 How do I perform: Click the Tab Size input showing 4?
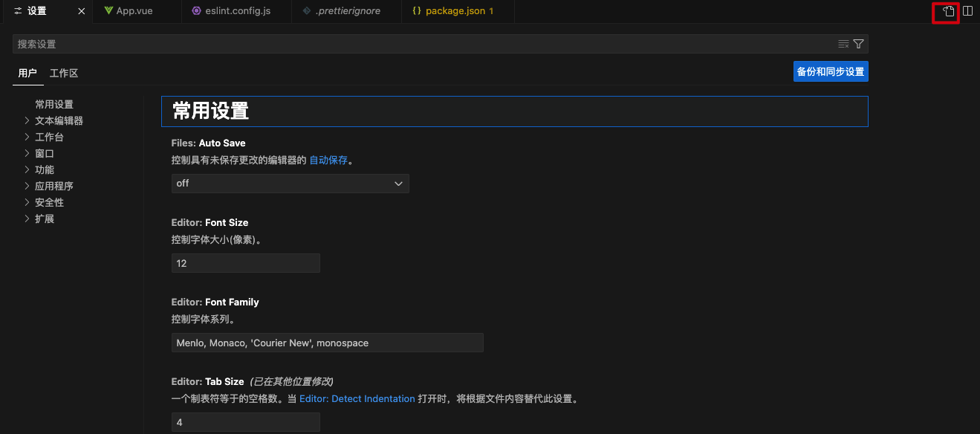pyautogui.click(x=245, y=422)
